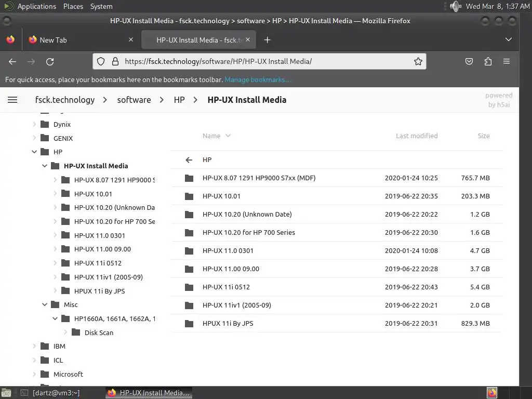Viewport: 532px width, 399px height.
Task: Click the show desktop icon in bottom panel
Action: click(6, 393)
